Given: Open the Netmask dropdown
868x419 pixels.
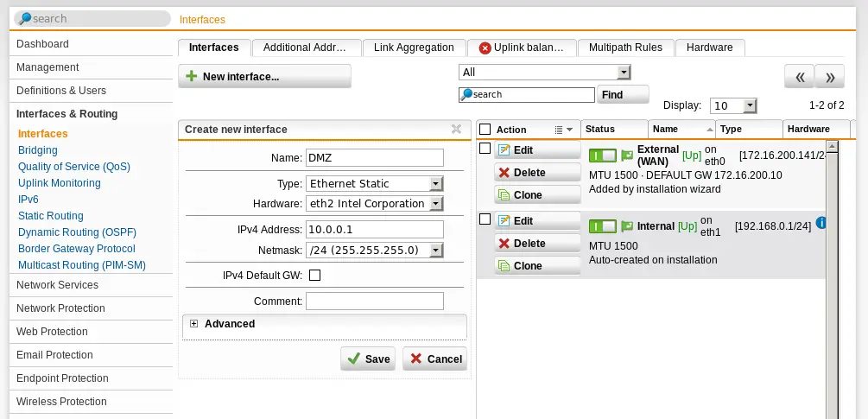Looking at the screenshot, I should tap(374, 250).
